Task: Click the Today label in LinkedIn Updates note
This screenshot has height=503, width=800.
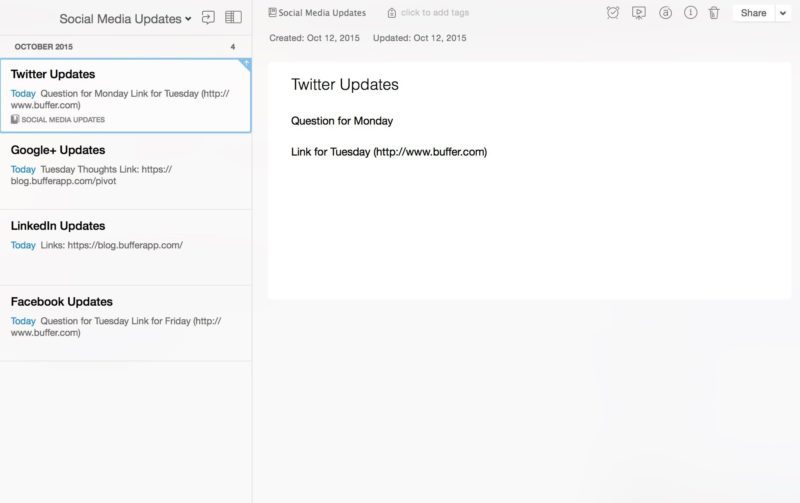Action: click(x=23, y=245)
